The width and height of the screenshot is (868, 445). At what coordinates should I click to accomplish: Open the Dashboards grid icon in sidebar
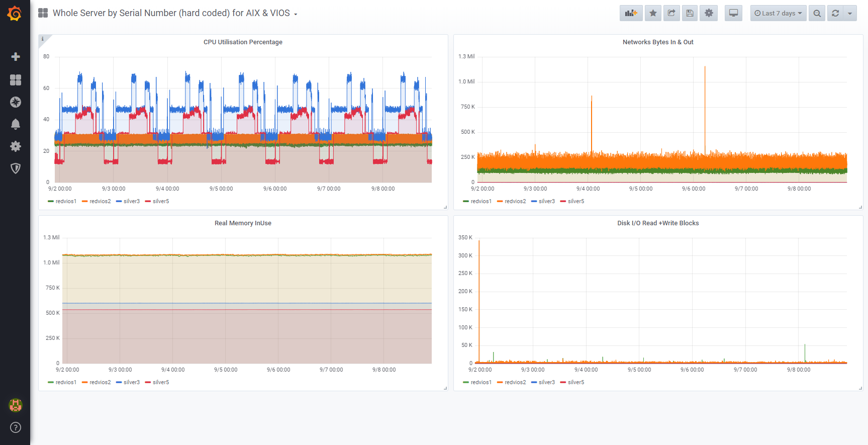click(x=16, y=80)
